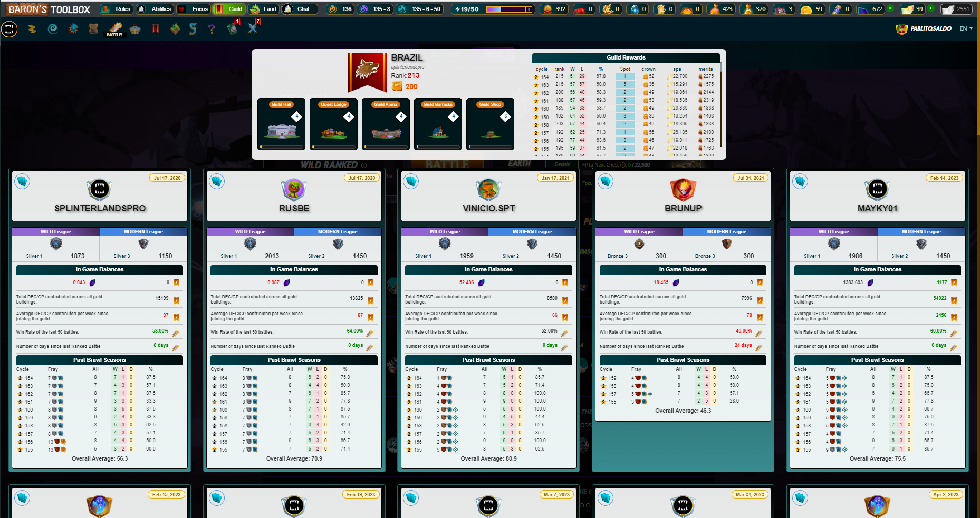Image resolution: width=980 pixels, height=518 pixels.
Task: Click the BATTLE! sword icon
Action: [x=114, y=29]
